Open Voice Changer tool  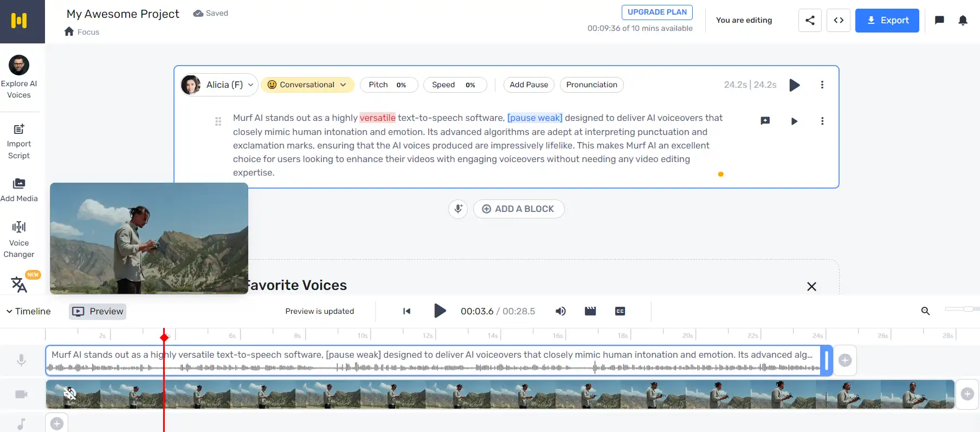pos(19,239)
